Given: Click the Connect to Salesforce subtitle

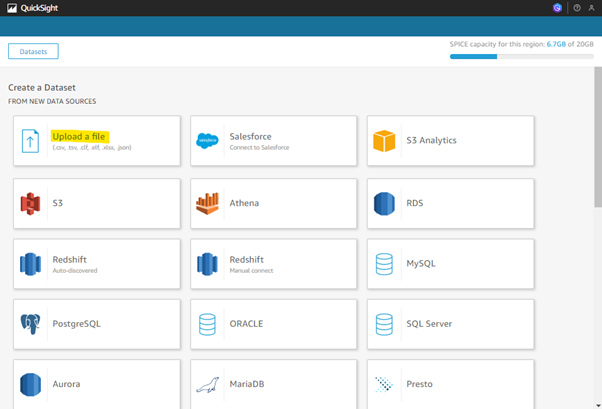Looking at the screenshot, I should point(259,147).
